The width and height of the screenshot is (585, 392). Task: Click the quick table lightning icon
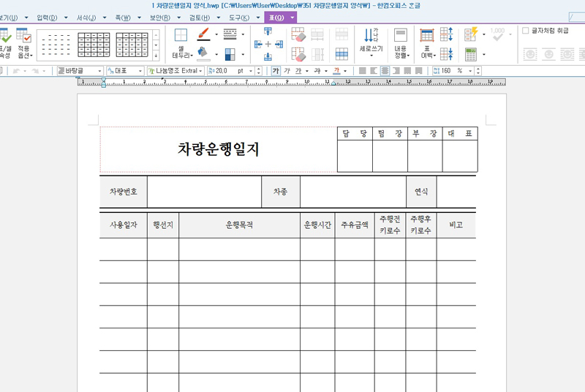(471, 34)
